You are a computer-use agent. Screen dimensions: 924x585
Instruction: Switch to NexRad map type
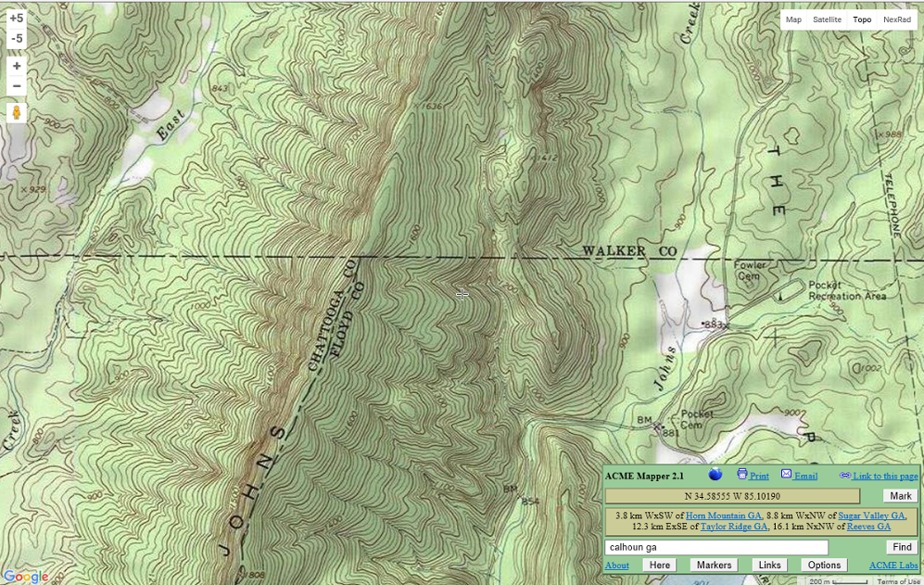pos(896,19)
